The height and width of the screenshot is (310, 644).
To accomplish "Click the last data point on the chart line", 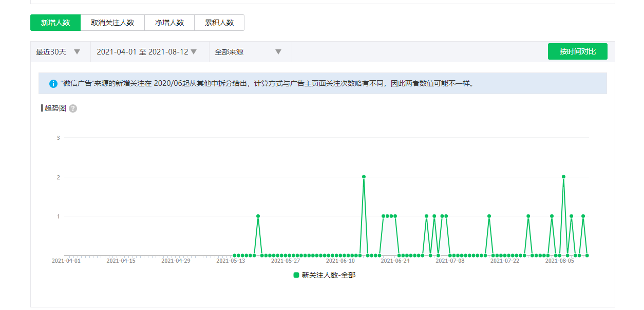I will (x=587, y=255).
